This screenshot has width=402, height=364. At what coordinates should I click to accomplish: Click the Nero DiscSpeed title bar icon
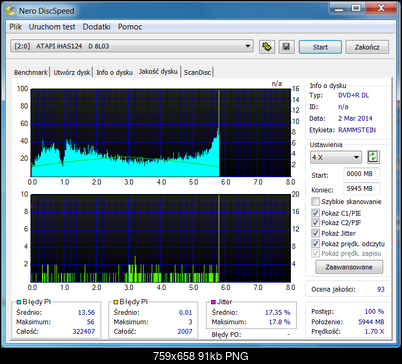(x=11, y=11)
